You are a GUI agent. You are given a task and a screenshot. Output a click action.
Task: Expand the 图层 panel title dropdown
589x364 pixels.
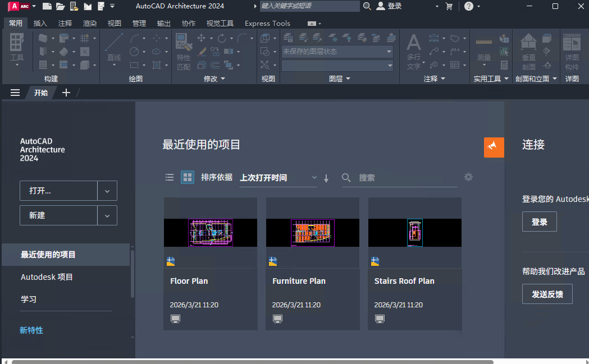[348, 79]
